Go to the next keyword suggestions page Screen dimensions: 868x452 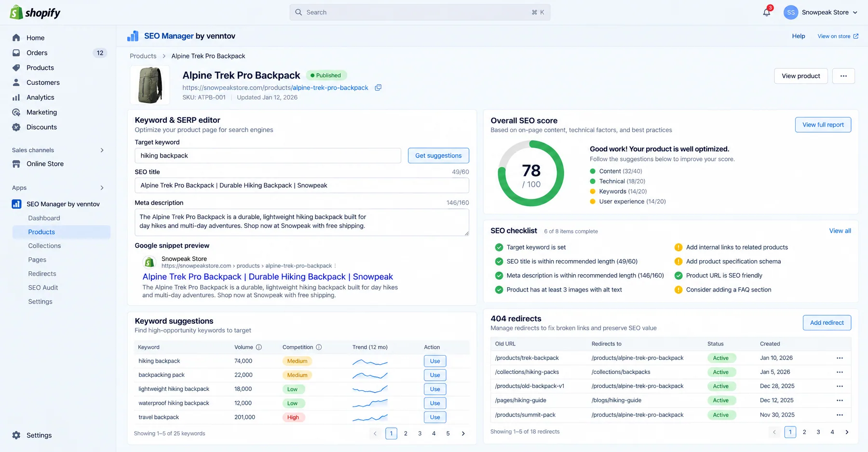463,434
